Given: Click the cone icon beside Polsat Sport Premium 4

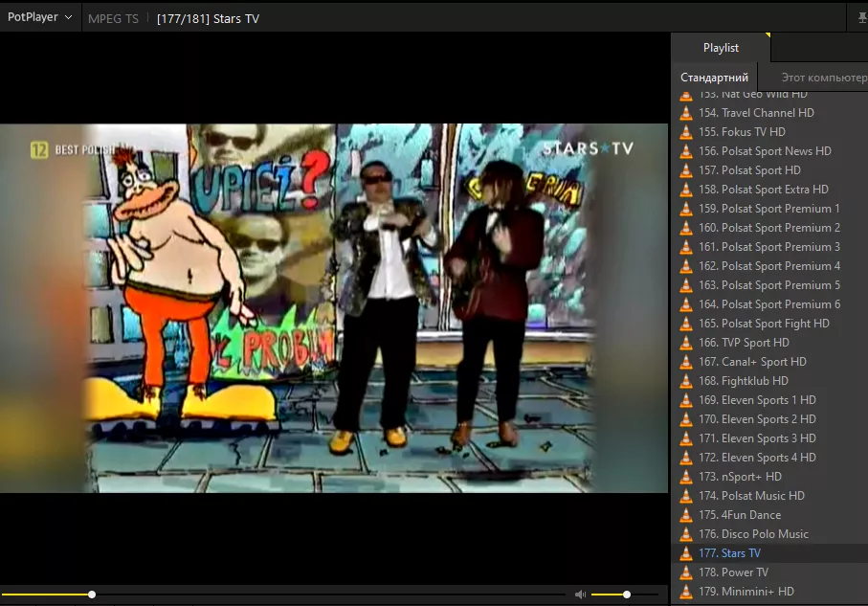Looking at the screenshot, I should (686, 266).
